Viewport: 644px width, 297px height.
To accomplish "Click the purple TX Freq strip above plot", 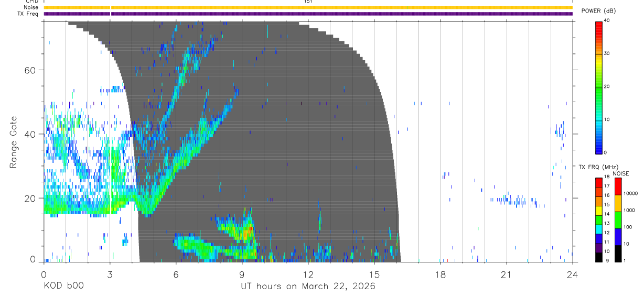I will [x=308, y=14].
